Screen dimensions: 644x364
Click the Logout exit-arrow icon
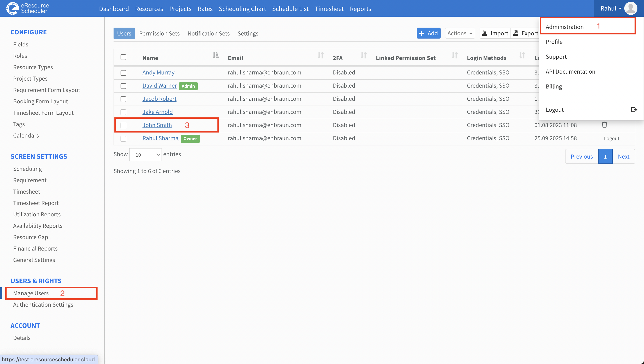(x=634, y=110)
